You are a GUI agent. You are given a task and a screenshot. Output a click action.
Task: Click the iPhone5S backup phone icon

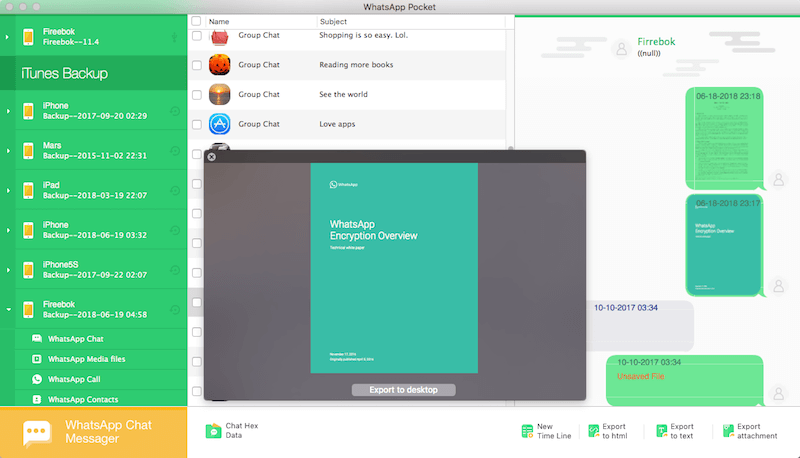coord(29,270)
